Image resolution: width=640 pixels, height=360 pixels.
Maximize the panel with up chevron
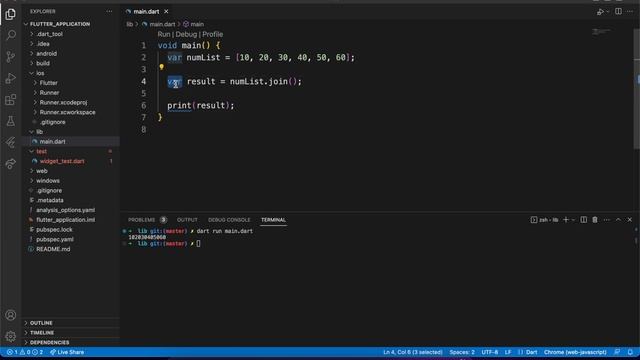618,220
